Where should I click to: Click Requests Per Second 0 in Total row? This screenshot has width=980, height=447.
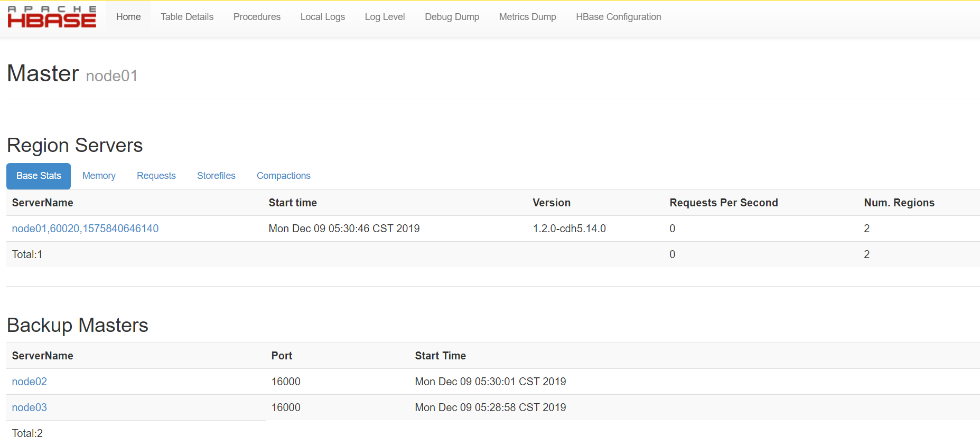tap(672, 254)
